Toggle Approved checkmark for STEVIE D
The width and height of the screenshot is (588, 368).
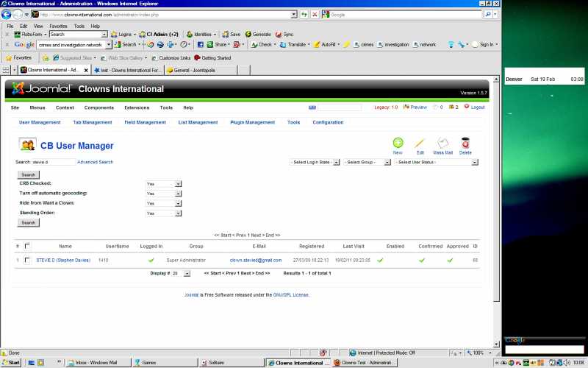pyautogui.click(x=450, y=261)
